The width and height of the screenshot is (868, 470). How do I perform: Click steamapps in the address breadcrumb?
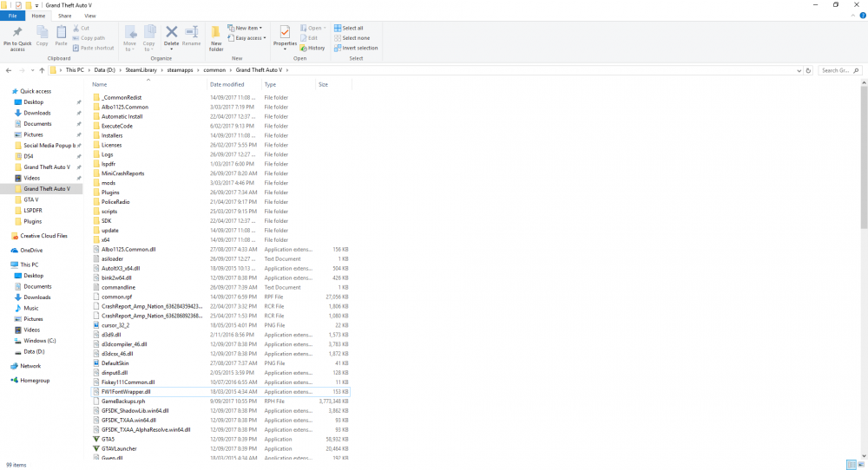[x=180, y=70]
